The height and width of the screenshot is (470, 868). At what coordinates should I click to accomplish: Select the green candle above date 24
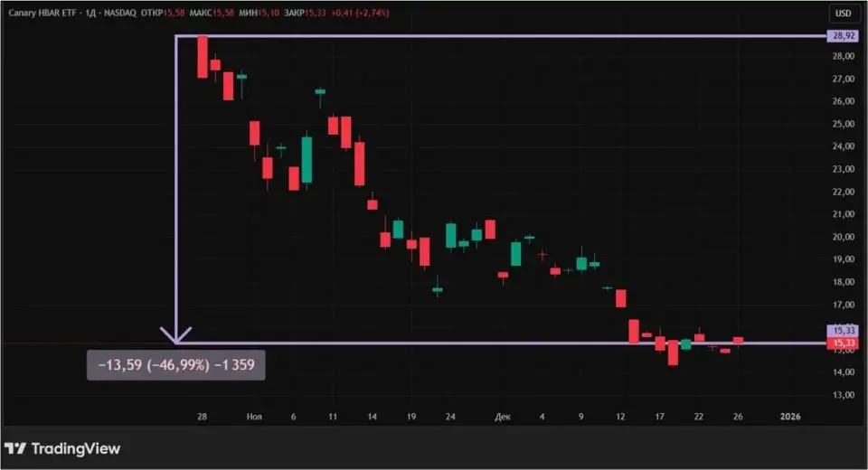point(450,235)
